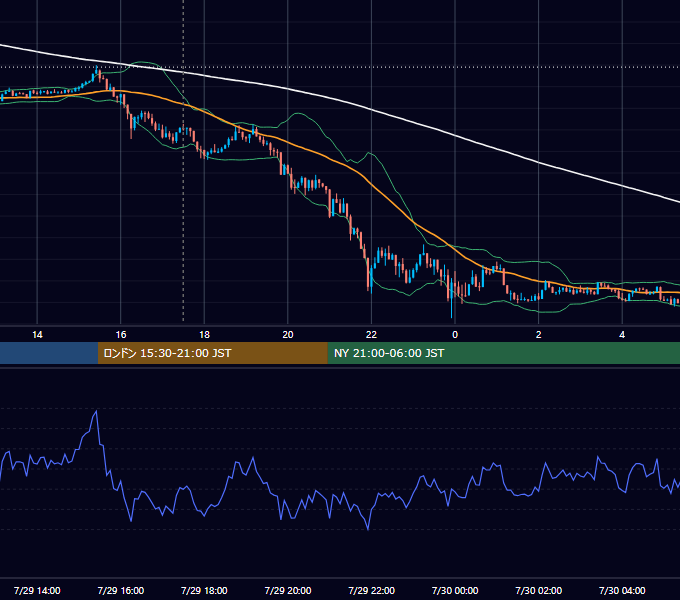This screenshot has height=600, width=680.
Task: Click the London 15:30-21:00 JST session band
Action: pos(212,353)
